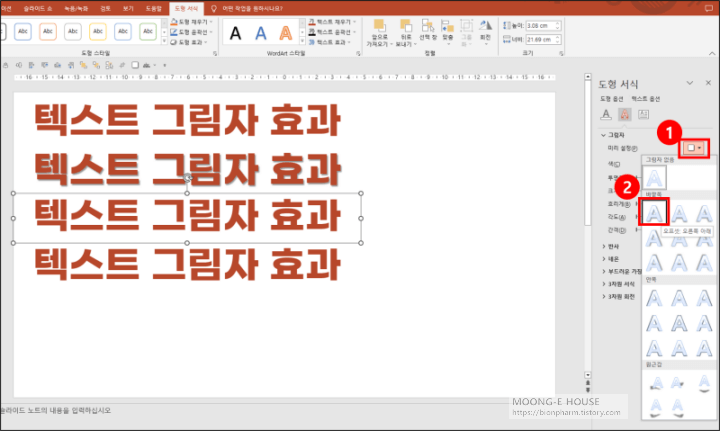Open 녹음/녹화 (Record) tab
The image size is (720, 431).
point(76,8)
